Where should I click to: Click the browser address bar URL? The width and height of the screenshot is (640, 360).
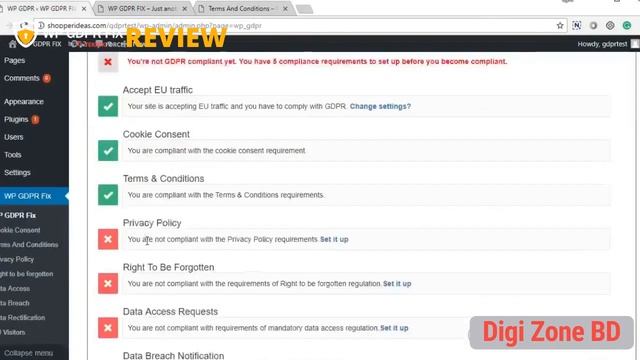click(154, 26)
